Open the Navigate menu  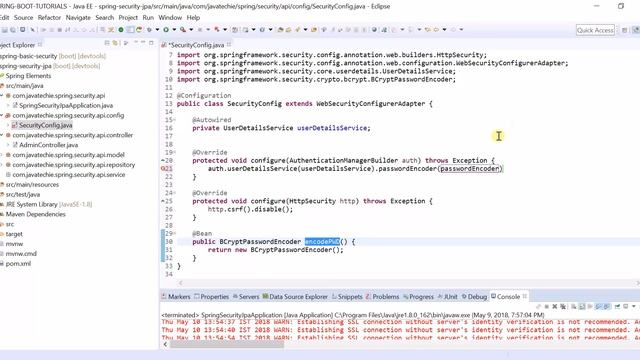pyautogui.click(x=78, y=18)
